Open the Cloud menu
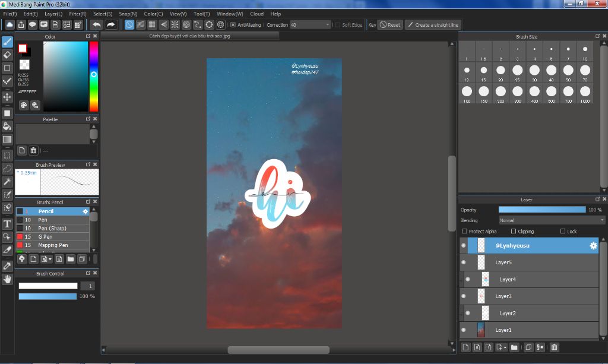 (x=256, y=14)
